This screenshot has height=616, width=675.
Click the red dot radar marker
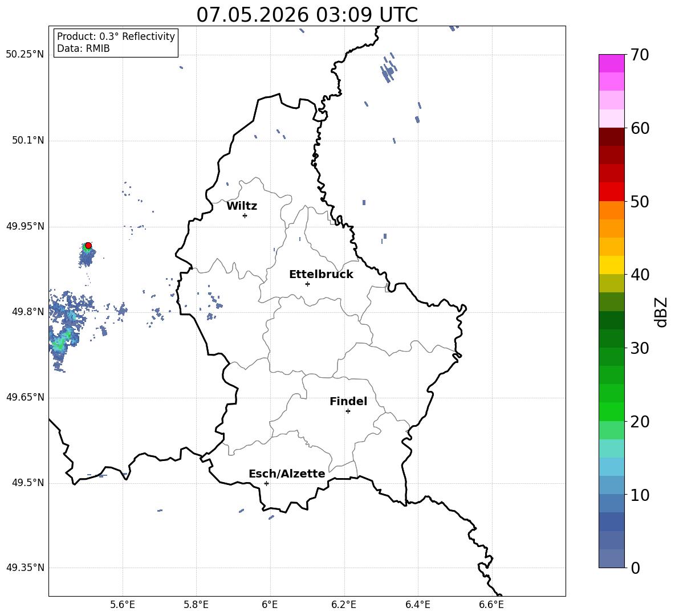tap(88, 246)
